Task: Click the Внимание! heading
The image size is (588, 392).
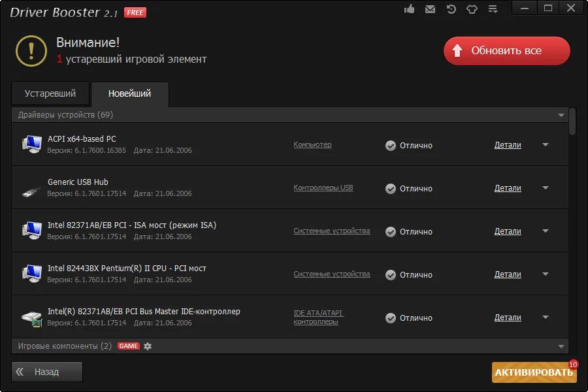Action: pyautogui.click(x=88, y=42)
